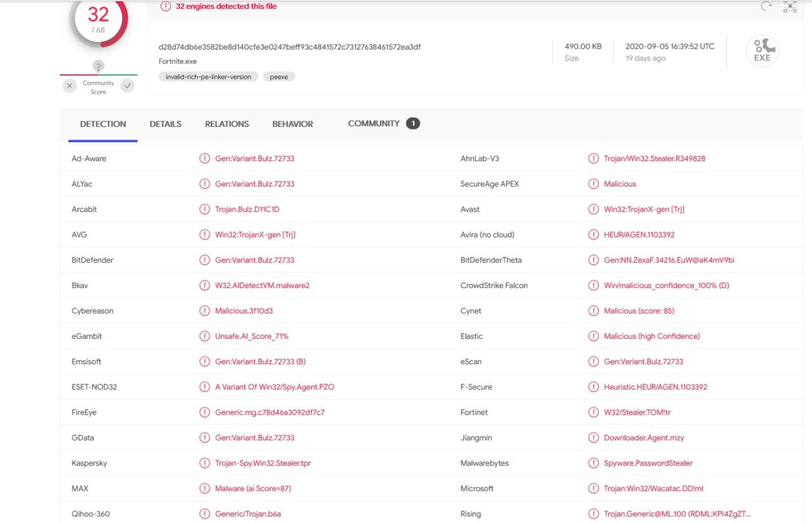Screen dimensions: 812x523
Task: Click the 490.00 KB file size value
Action: (x=583, y=46)
